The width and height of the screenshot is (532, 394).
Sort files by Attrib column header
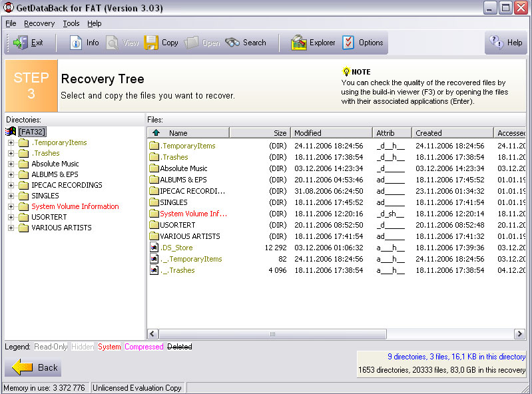point(392,132)
